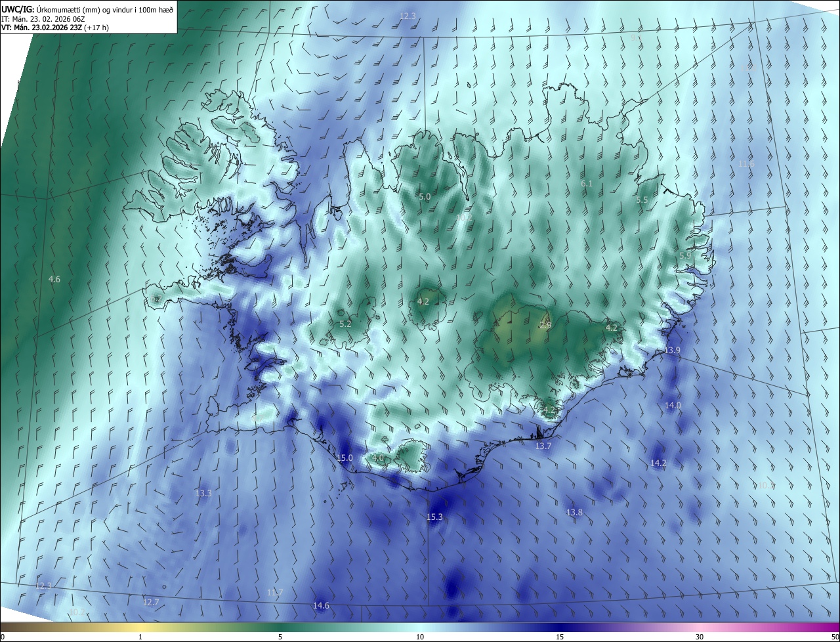Click the 13.8 value label
This screenshot has width=840, height=642.
pyautogui.click(x=574, y=512)
